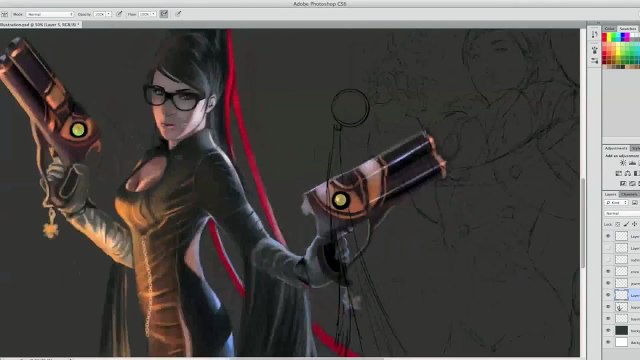Hide the dark background layer eye icon
Screen dimensions: 640x360
608,330
